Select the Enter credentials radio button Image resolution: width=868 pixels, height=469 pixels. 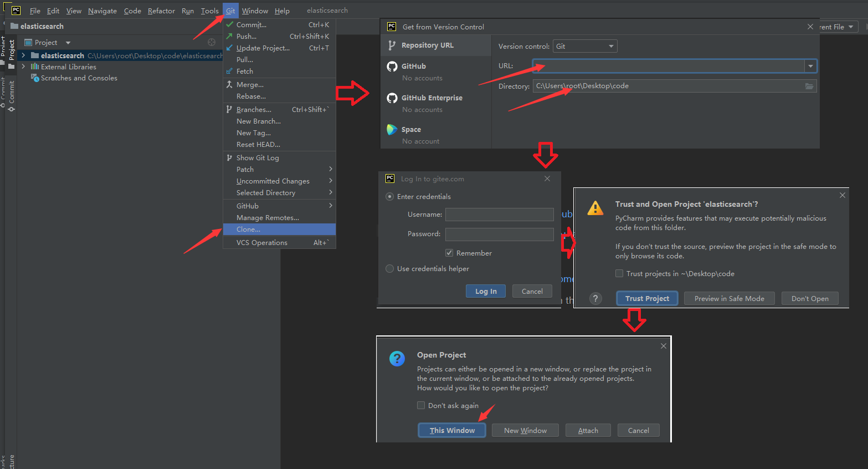tap(390, 197)
